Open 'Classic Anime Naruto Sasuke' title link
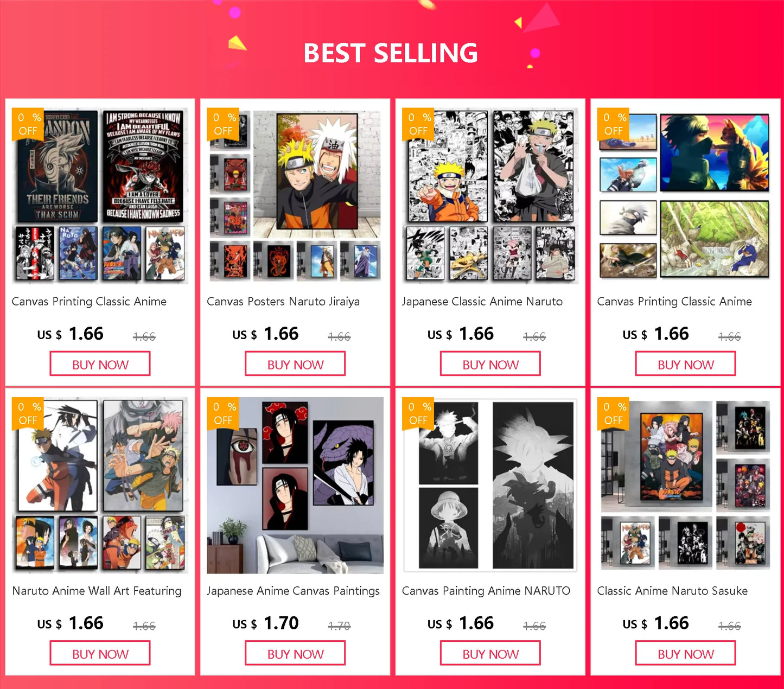 (673, 591)
